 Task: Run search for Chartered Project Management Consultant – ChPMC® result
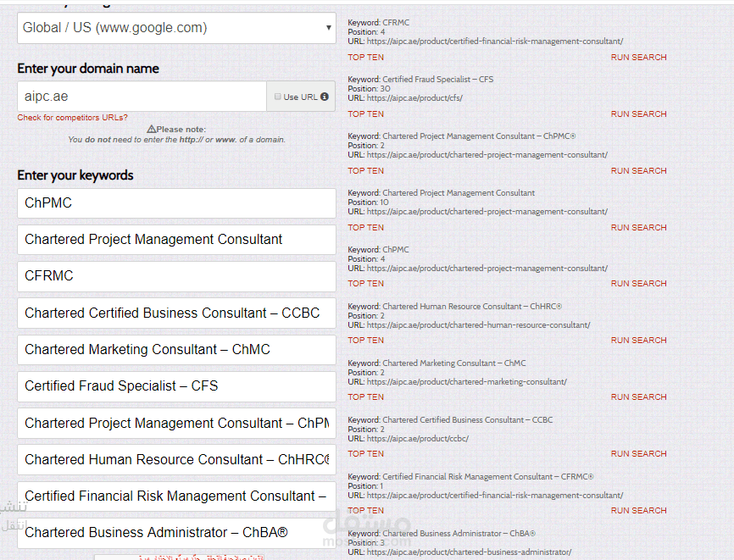[x=638, y=171]
